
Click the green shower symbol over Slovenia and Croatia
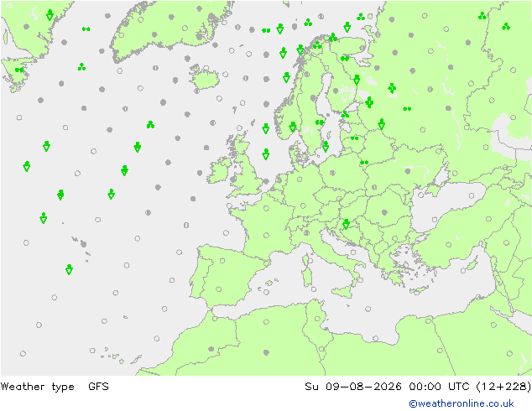(346, 224)
